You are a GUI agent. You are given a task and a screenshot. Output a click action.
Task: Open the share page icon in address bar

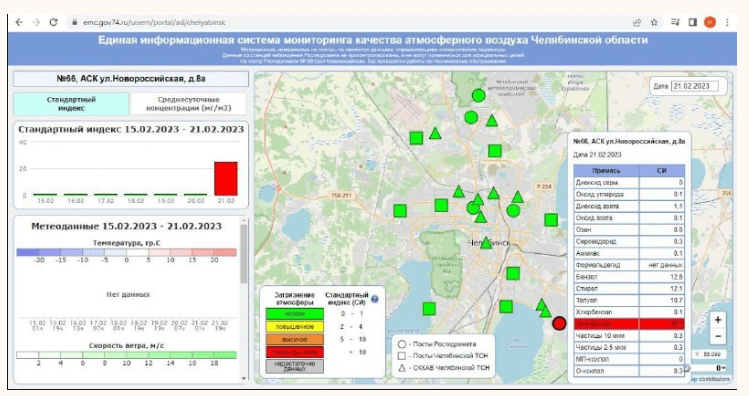click(637, 22)
